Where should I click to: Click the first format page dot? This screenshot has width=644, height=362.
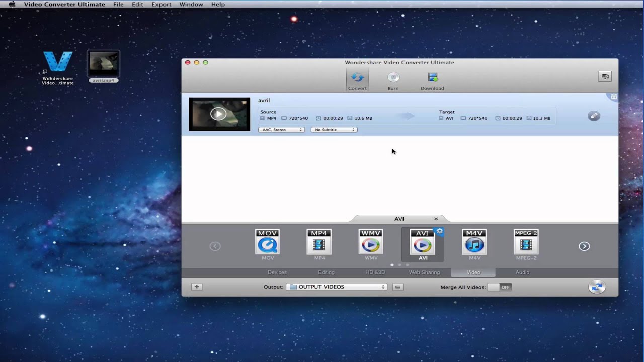392,264
